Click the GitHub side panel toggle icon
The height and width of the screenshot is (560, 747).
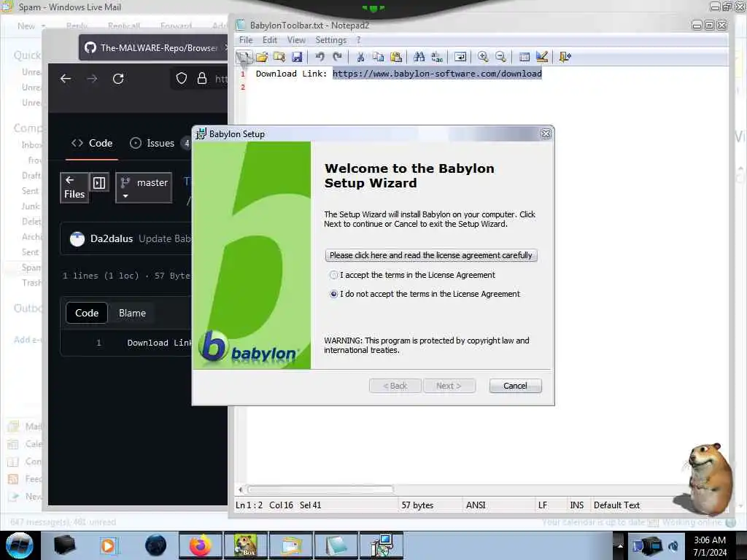click(99, 183)
